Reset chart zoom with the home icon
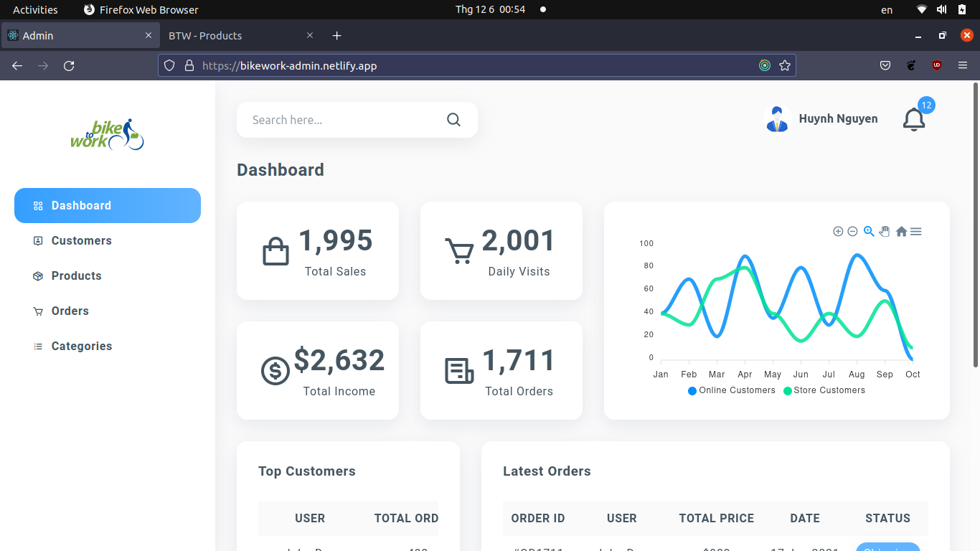Viewport: 980px width, 551px height. pos(901,231)
